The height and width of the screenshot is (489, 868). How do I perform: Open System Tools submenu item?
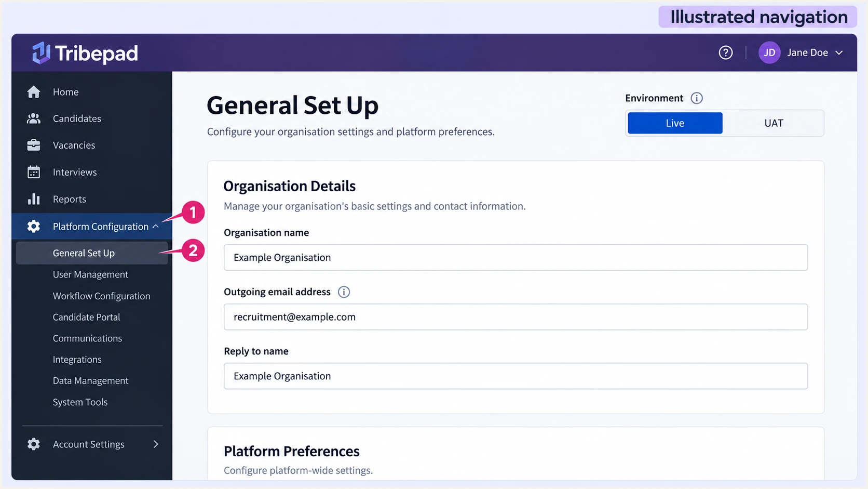click(x=80, y=402)
